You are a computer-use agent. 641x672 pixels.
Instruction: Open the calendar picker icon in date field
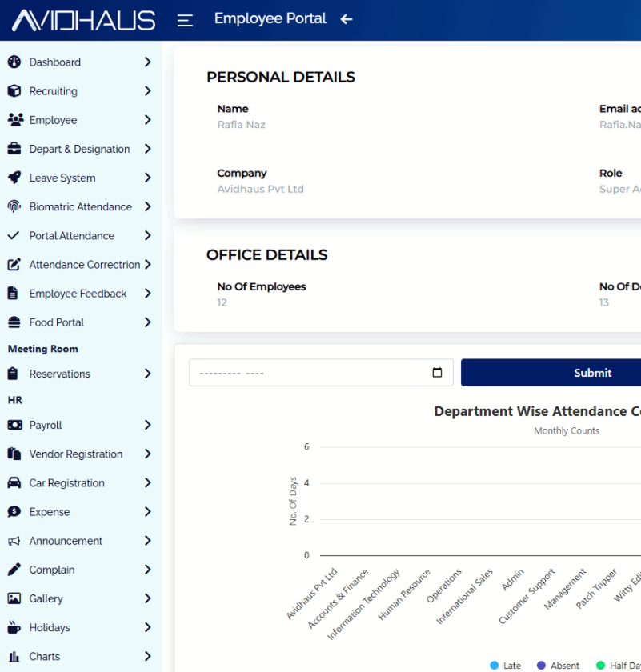click(437, 373)
